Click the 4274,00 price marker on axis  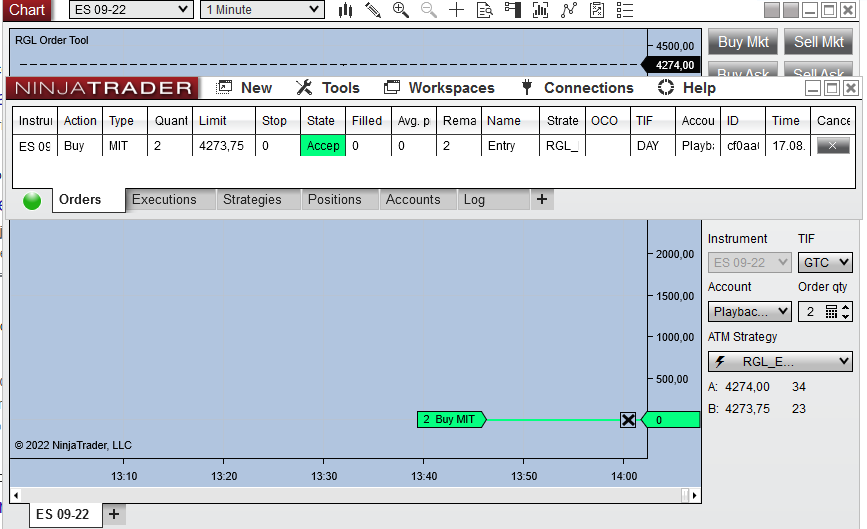click(x=671, y=65)
